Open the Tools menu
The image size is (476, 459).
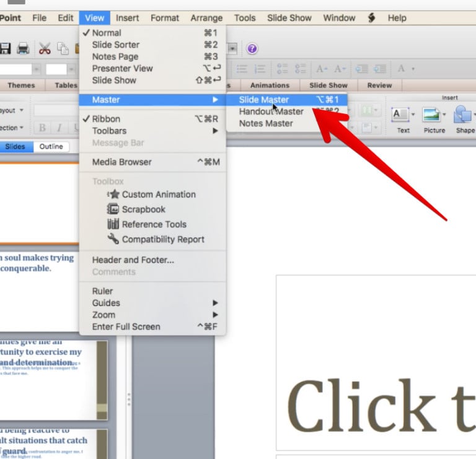(x=245, y=18)
